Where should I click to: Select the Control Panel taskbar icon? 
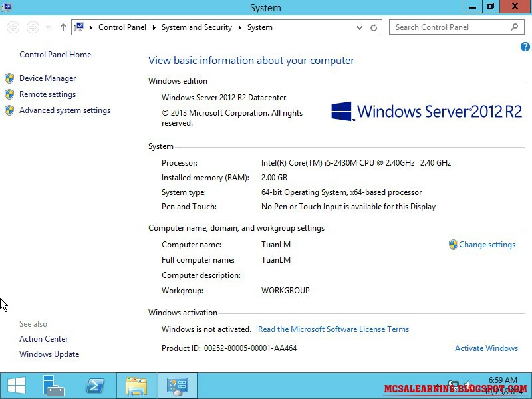point(177,385)
